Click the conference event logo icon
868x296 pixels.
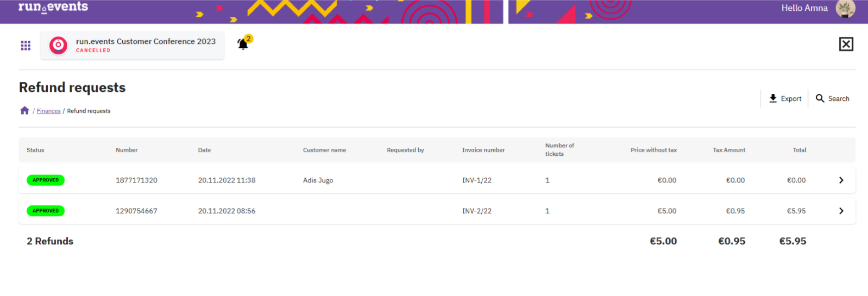tap(58, 45)
